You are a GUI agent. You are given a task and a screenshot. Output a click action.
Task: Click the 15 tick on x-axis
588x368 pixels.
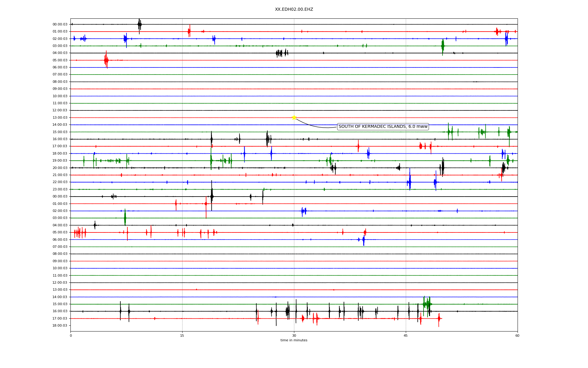182,336
